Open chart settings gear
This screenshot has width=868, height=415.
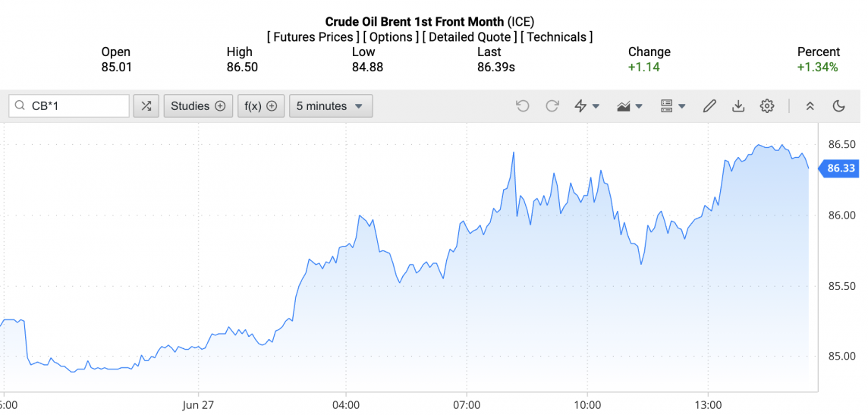[x=767, y=106]
